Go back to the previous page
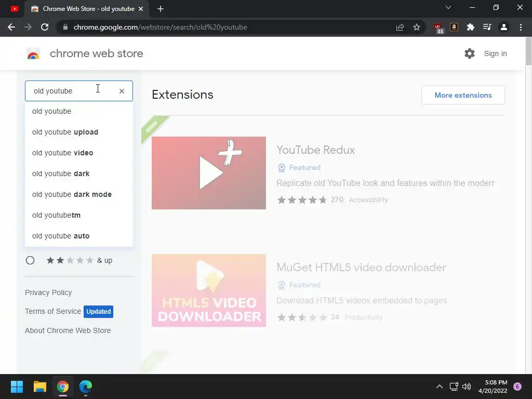 [11, 27]
